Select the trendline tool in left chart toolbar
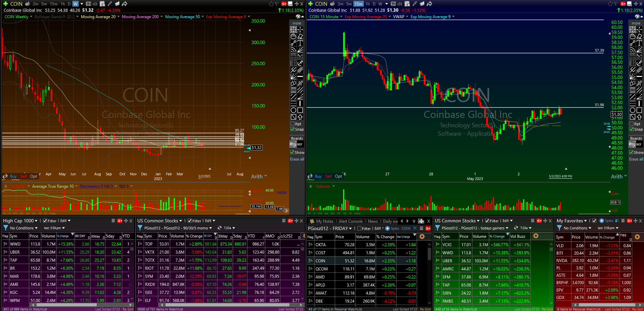The image size is (644, 311). [293, 43]
